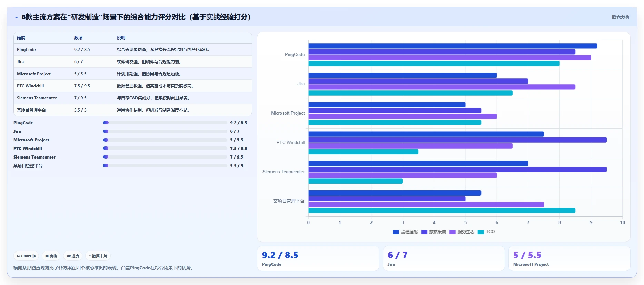644x285 pixels.
Task: Click the description 软件研发强，但硬件与合规能力弱
Action: click(149, 62)
